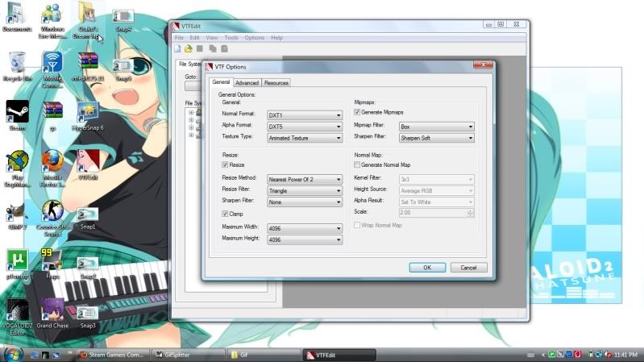Click the Windows Start orb
The image size is (644, 362).
coord(12,354)
